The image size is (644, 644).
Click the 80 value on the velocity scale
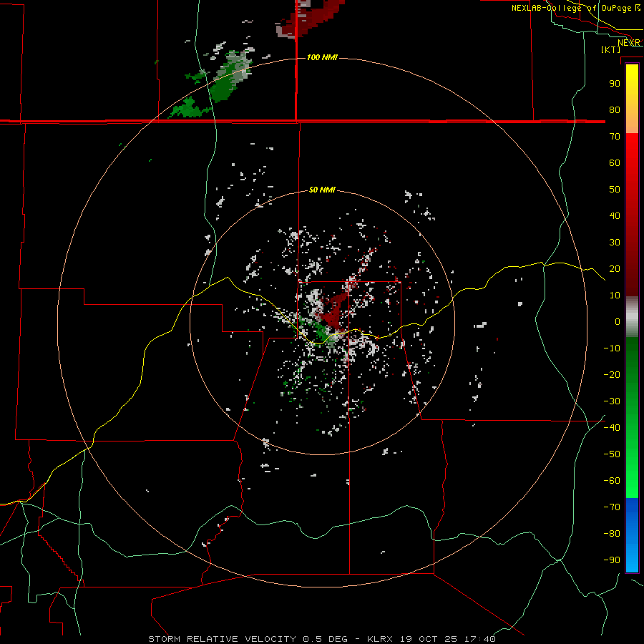click(615, 109)
